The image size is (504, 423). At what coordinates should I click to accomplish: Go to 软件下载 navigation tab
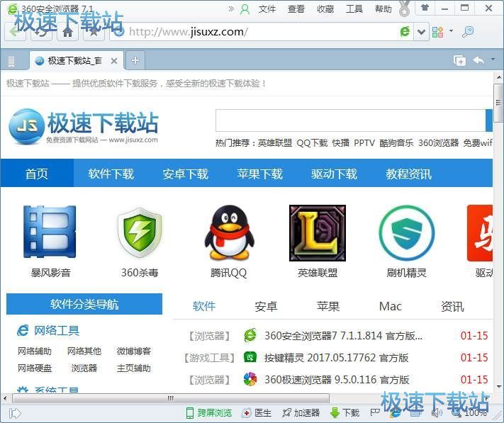coord(111,174)
